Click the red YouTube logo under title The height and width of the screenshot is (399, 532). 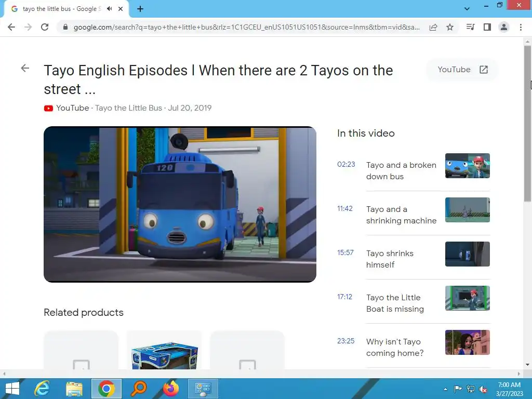48,108
